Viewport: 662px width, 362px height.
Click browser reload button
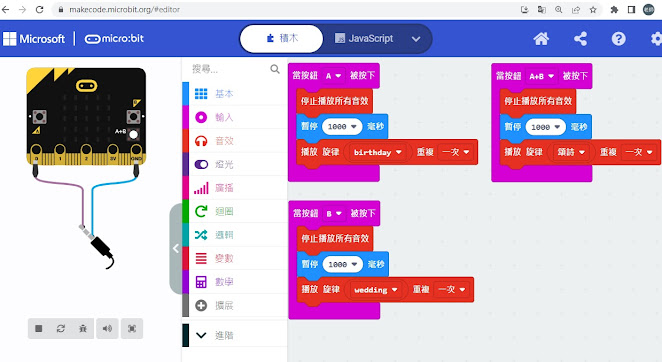tap(40, 9)
